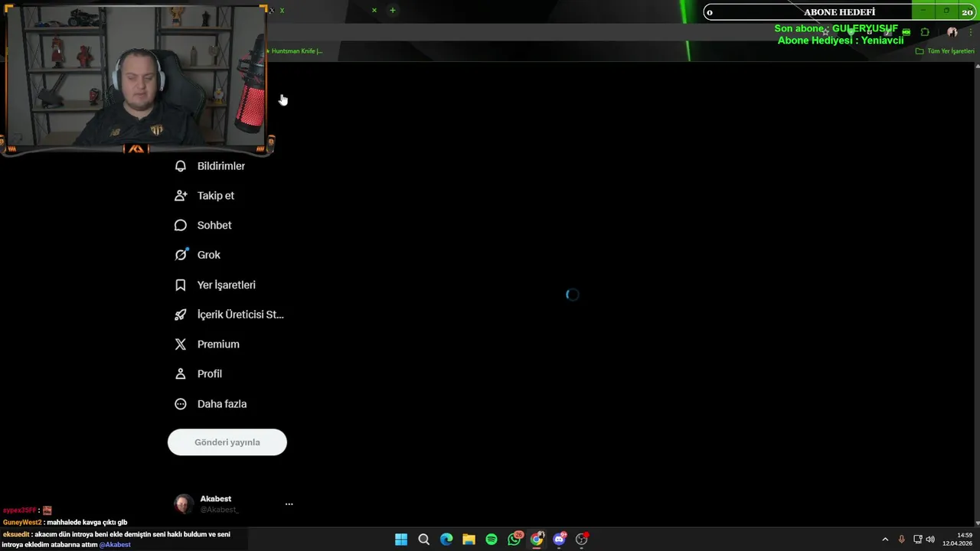980x551 pixels.
Task: Open Windows taskbar search
Action: coord(423,540)
